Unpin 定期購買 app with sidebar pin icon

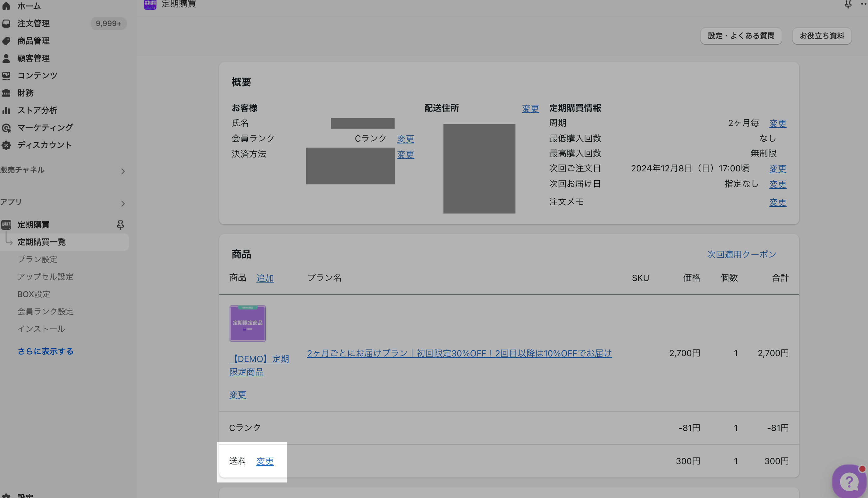click(120, 225)
